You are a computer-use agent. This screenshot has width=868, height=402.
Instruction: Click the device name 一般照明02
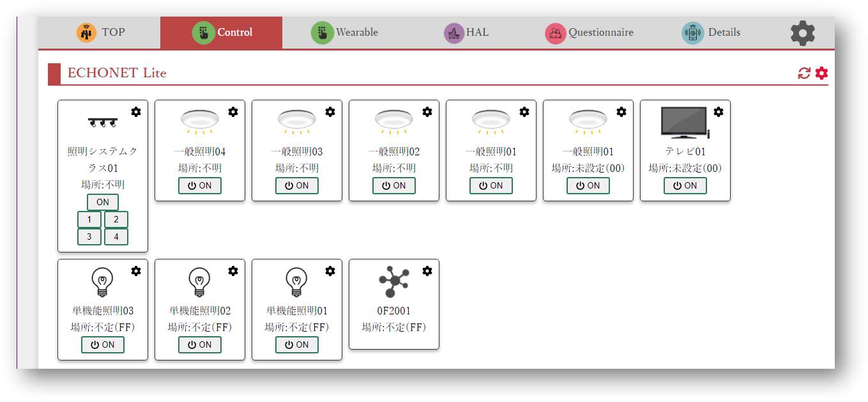point(394,152)
